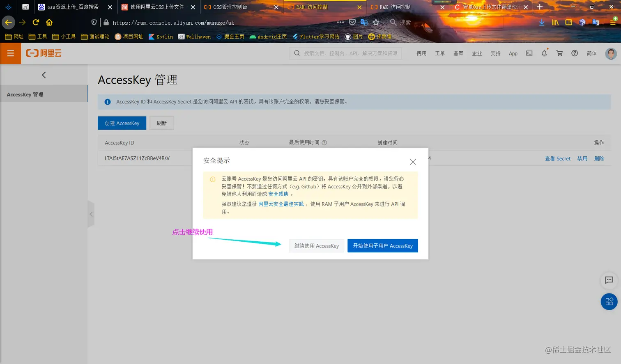Click 继续使用 AccessKey button

[x=316, y=245]
